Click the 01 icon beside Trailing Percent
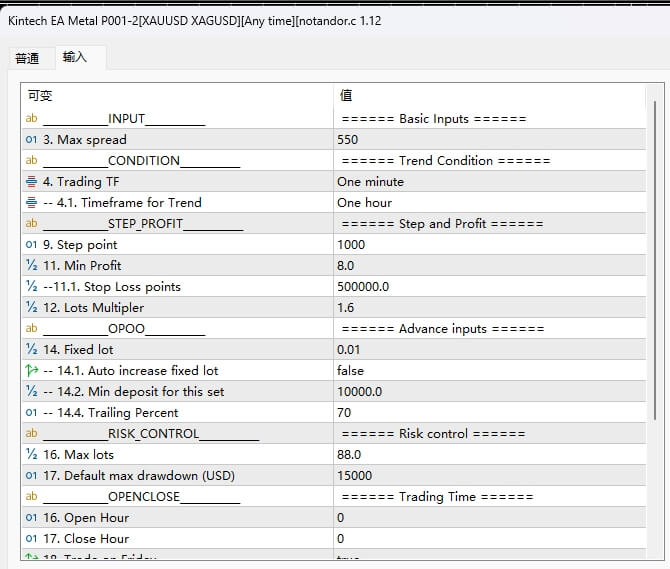 pos(31,412)
